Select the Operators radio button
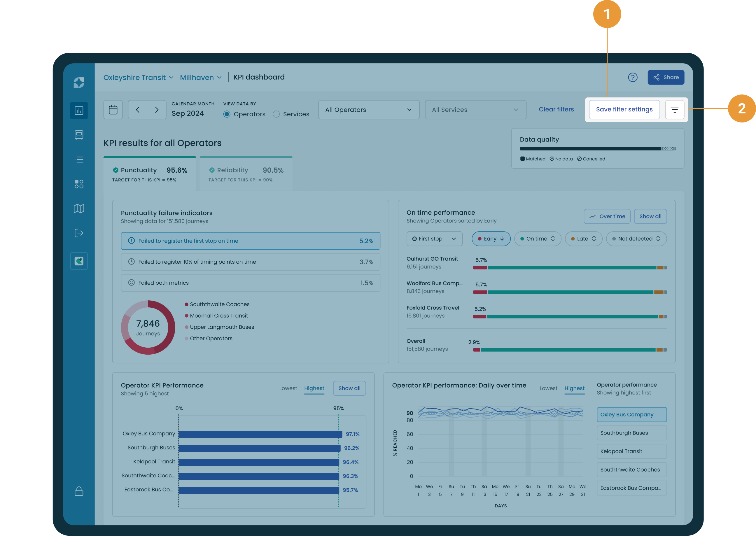Screen dimensions: 756x536 (x=227, y=114)
